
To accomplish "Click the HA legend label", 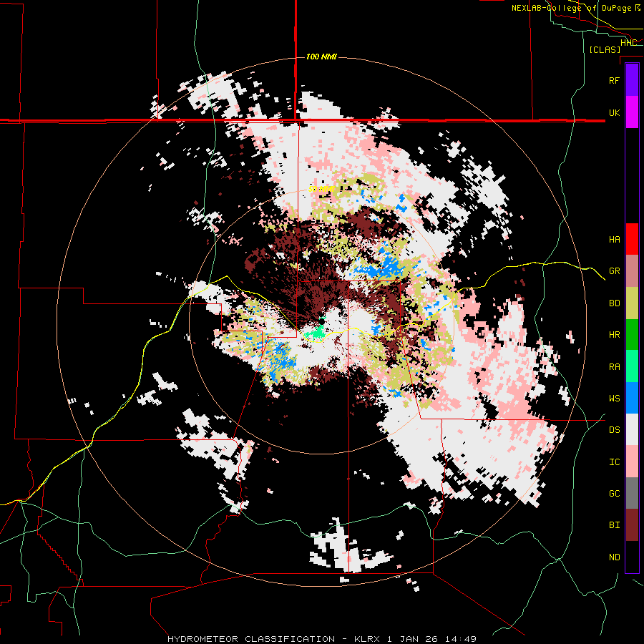I will pos(614,239).
